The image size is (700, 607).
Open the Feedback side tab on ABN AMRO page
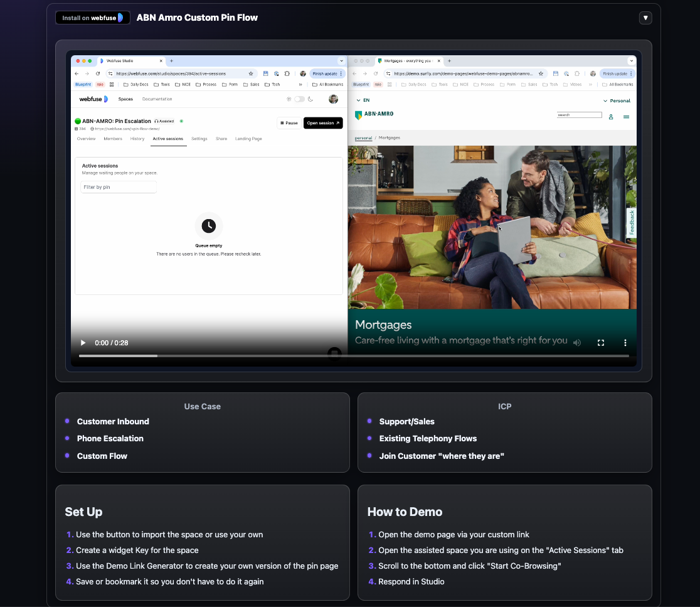coord(631,222)
